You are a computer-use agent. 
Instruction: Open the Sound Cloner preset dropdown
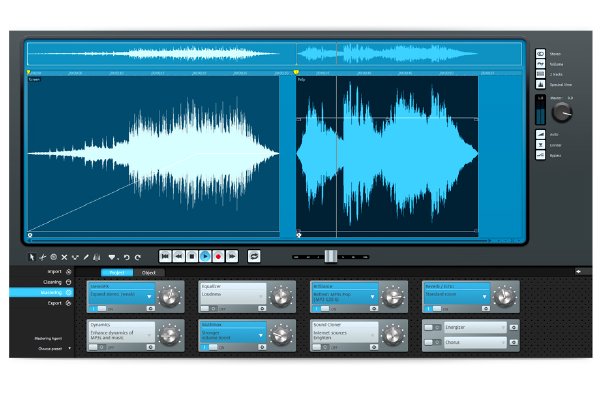coord(372,335)
